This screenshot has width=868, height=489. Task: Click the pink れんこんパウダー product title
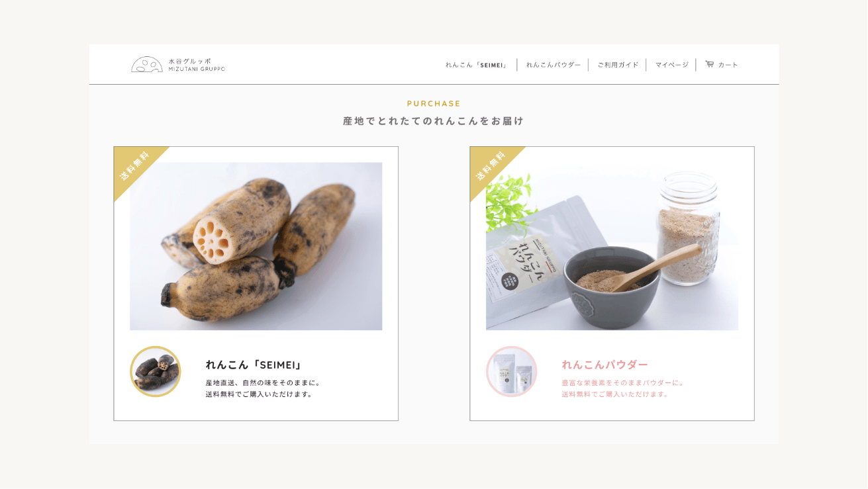tap(605, 365)
